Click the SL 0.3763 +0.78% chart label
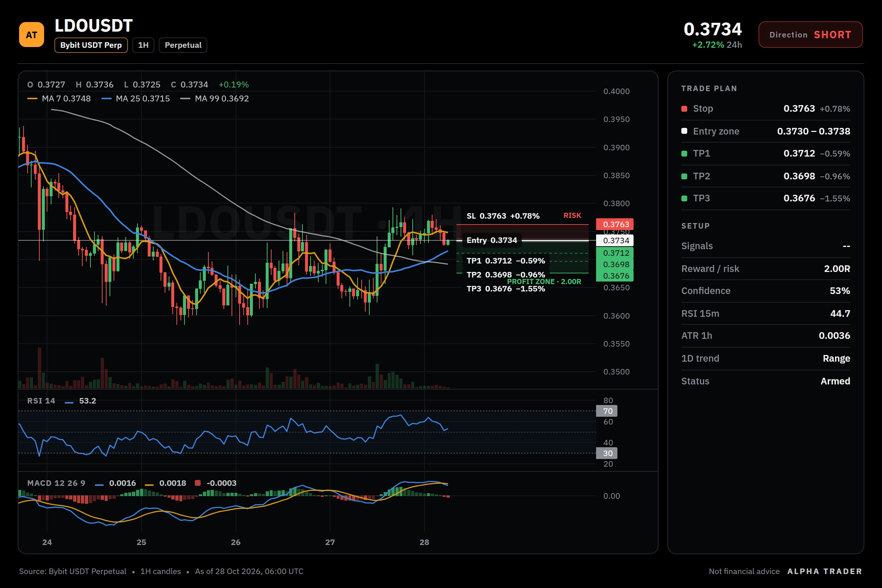 tap(503, 216)
